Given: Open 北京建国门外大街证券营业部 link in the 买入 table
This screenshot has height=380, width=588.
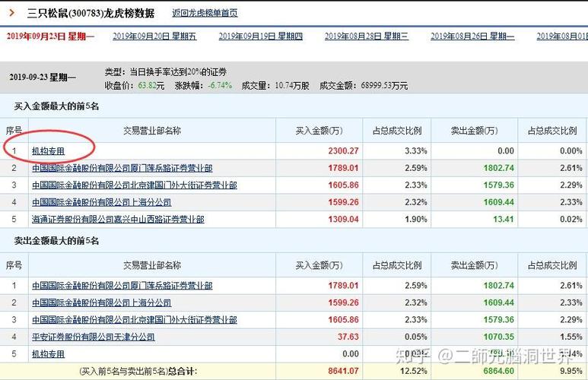Looking at the screenshot, I should point(135,185).
